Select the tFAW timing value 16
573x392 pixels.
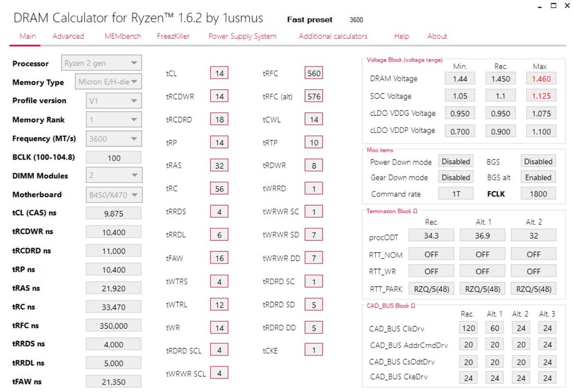point(220,258)
